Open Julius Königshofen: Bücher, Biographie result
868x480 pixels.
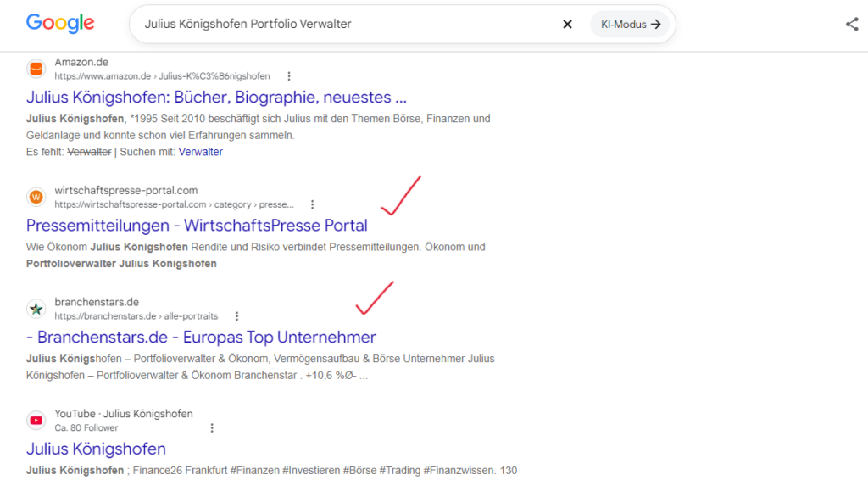(x=216, y=98)
